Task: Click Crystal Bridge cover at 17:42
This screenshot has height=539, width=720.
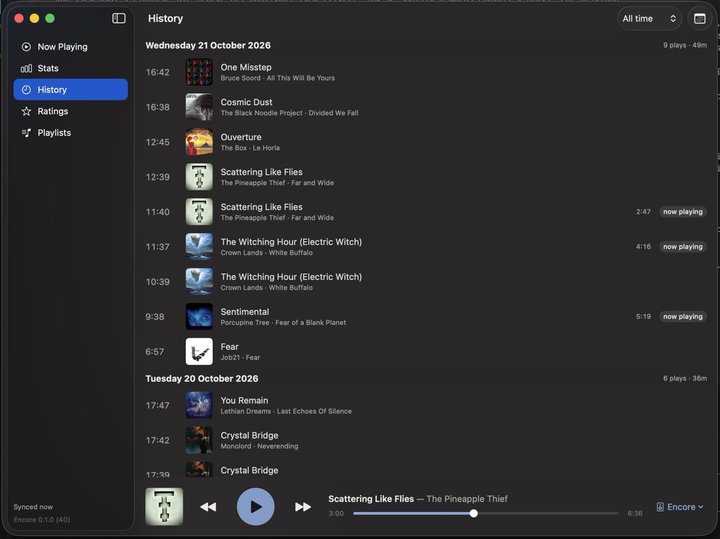Action: [x=199, y=440]
